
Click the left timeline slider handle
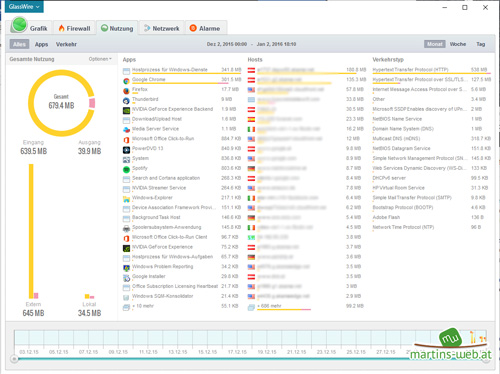(x=14, y=359)
